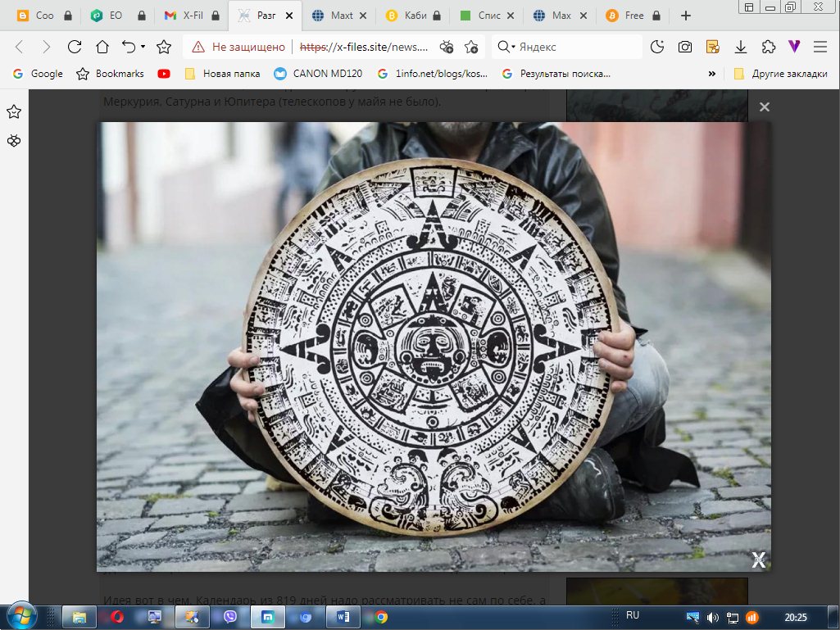Launch Opera from the taskbar

coord(117,617)
